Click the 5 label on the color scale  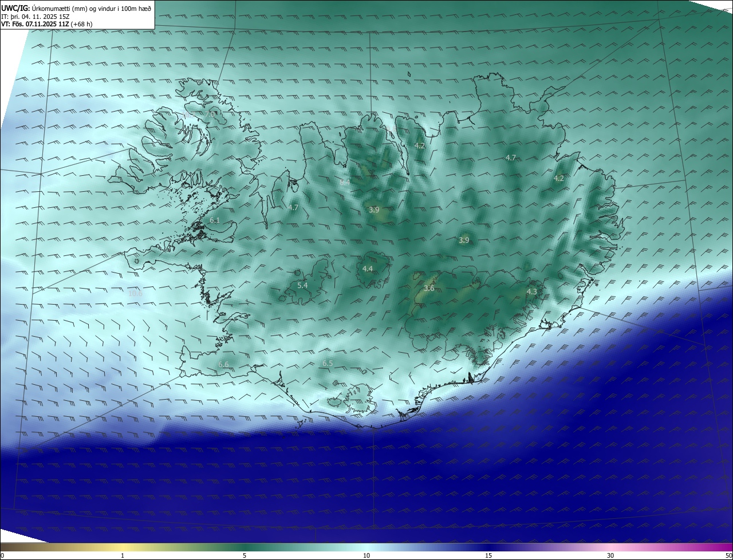click(245, 555)
